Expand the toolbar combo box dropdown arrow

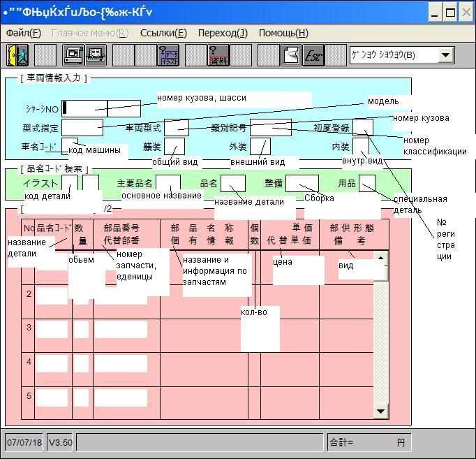point(446,55)
